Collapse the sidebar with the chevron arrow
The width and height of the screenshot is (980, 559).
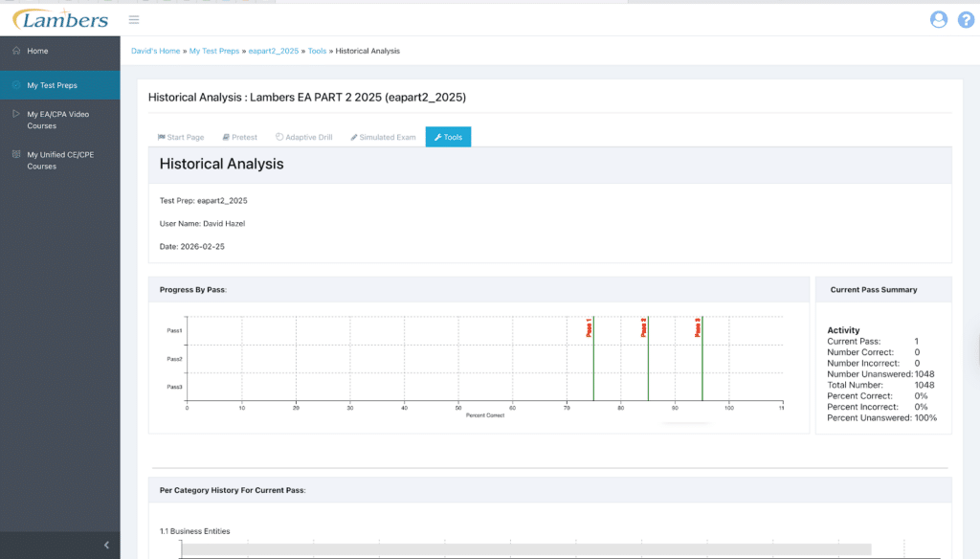tap(106, 545)
